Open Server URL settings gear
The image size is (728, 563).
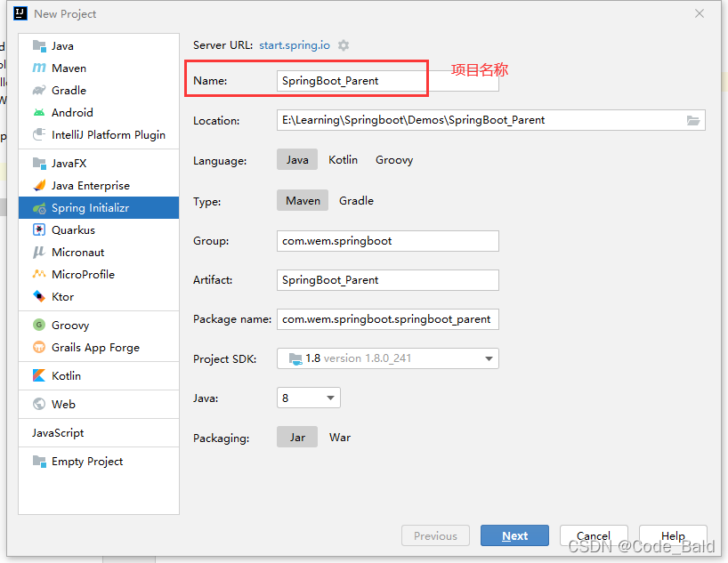click(344, 45)
